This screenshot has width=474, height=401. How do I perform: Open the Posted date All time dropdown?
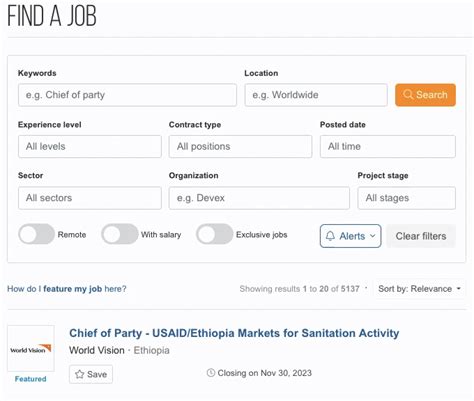[x=388, y=146]
